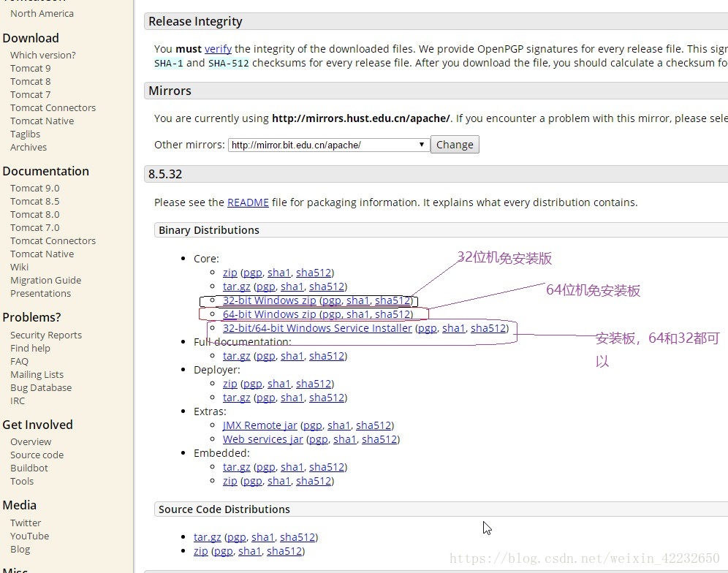
Task: Open sha512 checksum for source zip
Action: 284,551
